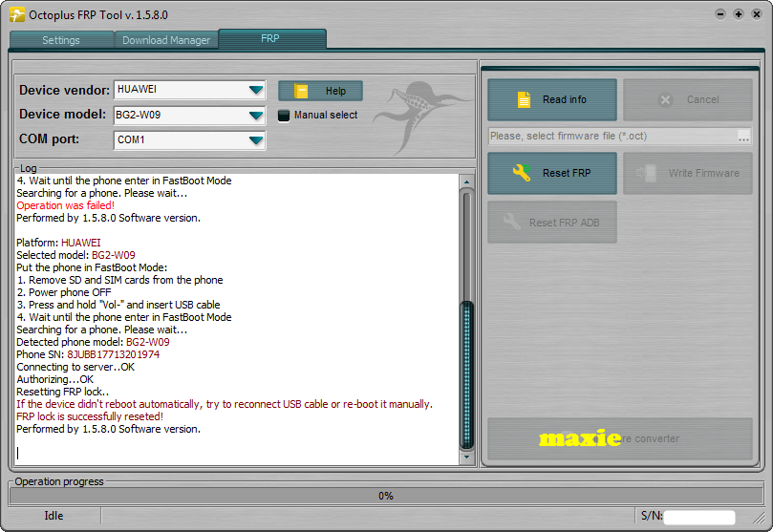The image size is (773, 532).
Task: Click the S/N field in the status bar
Action: (x=699, y=518)
